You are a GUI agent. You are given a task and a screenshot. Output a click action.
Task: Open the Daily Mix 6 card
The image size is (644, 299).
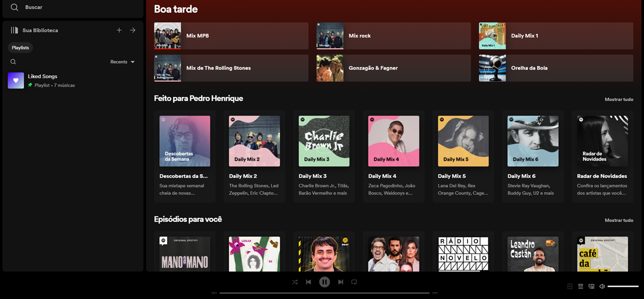[x=533, y=156]
